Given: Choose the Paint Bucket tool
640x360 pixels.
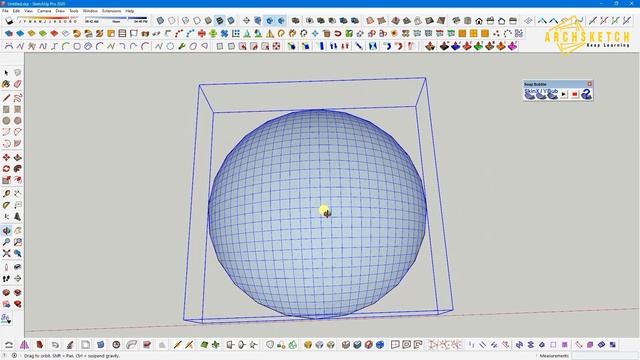Looking at the screenshot, I should (6, 84).
